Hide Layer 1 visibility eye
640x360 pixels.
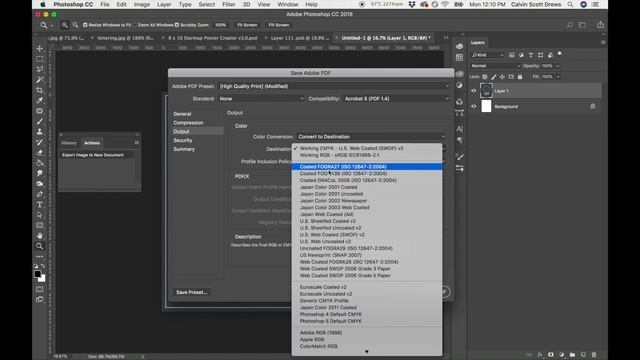tap(473, 91)
